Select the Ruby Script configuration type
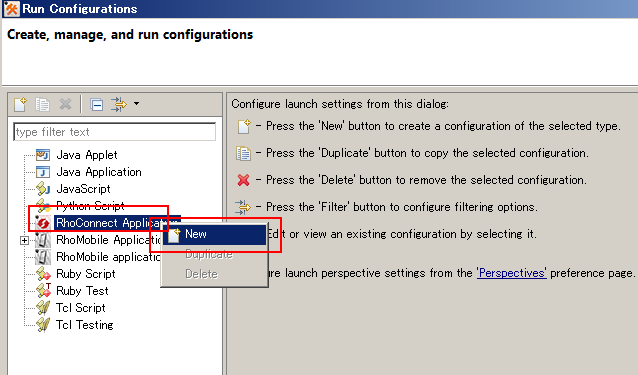The image size is (638, 375). tap(85, 274)
